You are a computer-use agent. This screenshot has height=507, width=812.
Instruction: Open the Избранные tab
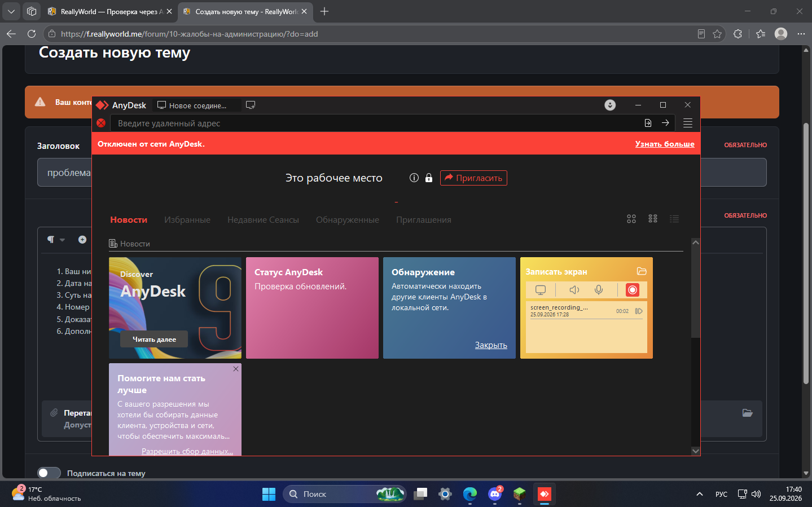(187, 220)
